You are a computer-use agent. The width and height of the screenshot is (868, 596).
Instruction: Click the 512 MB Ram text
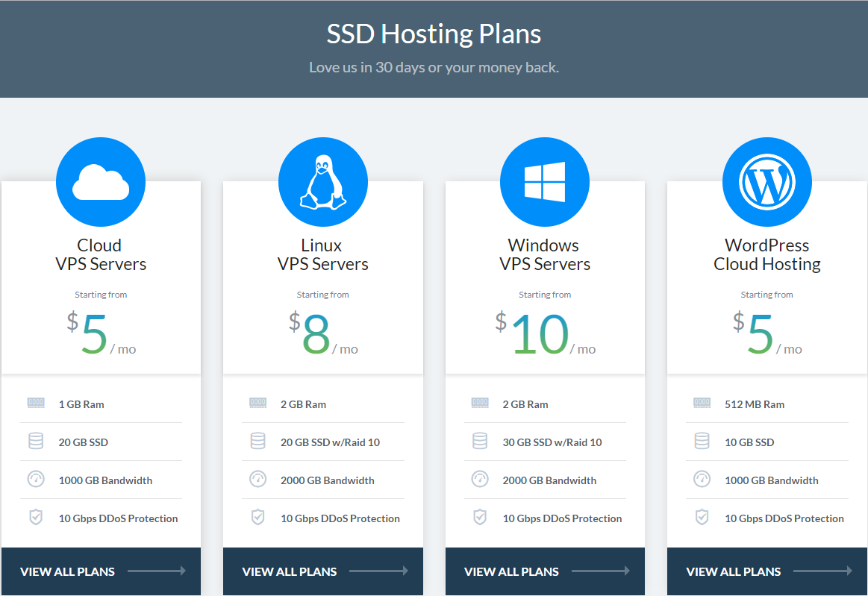point(755,404)
